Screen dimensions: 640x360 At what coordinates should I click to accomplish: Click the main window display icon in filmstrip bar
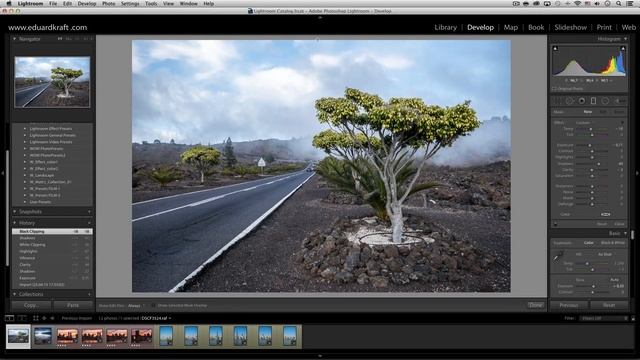pos(9,318)
